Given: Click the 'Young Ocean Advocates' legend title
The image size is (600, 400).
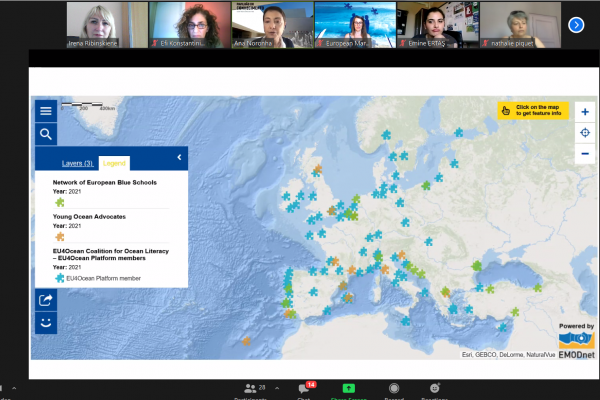Looking at the screenshot, I should [x=89, y=217].
